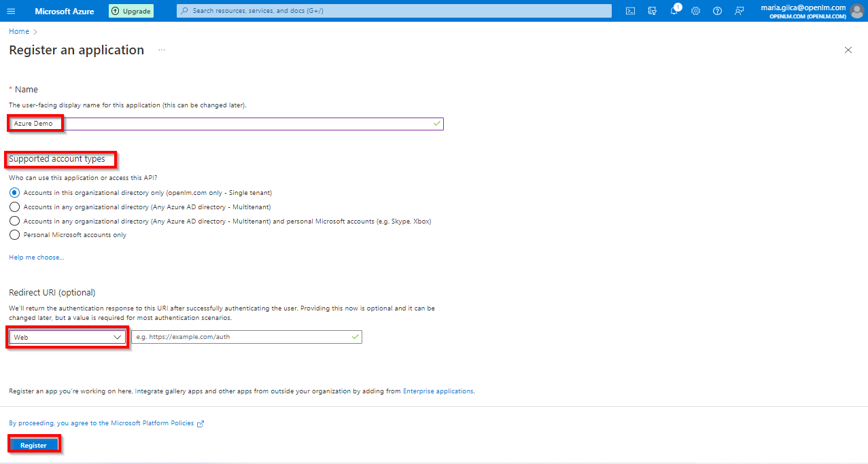Click the more options ellipsis beside title
Image resolution: width=868 pixels, height=464 pixels.
tap(162, 50)
